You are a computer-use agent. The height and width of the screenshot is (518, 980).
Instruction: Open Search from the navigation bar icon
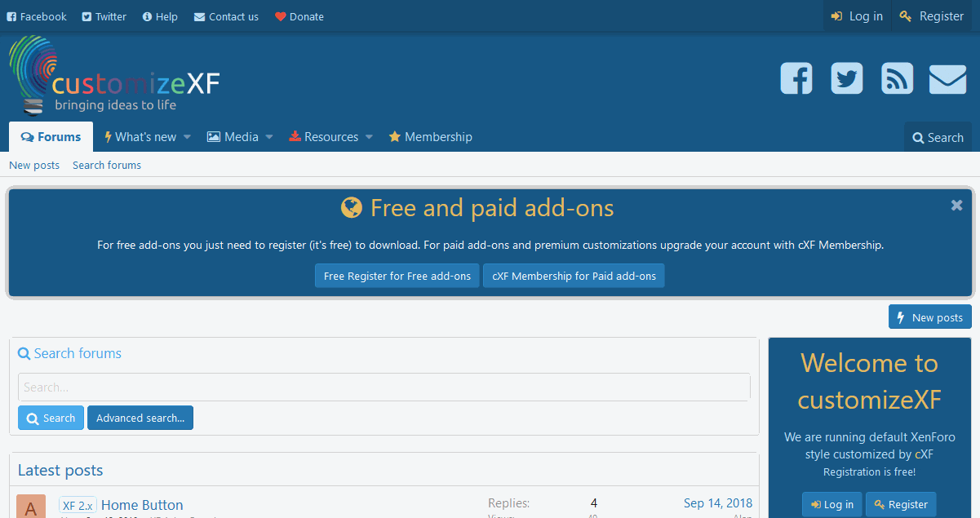tap(938, 137)
